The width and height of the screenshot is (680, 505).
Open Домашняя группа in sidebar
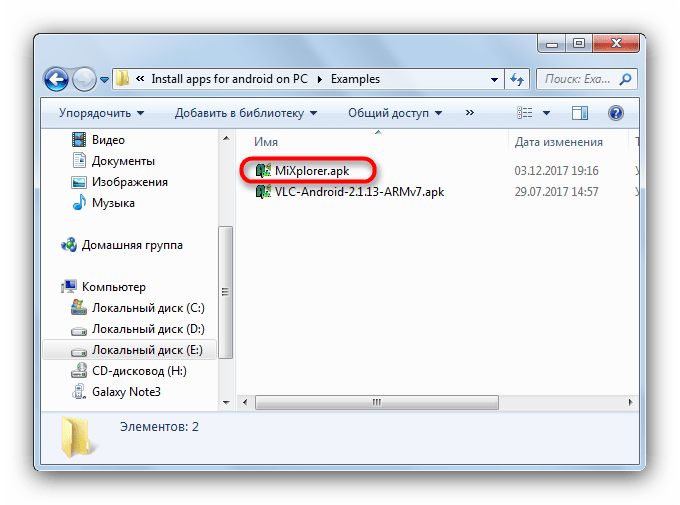[132, 245]
